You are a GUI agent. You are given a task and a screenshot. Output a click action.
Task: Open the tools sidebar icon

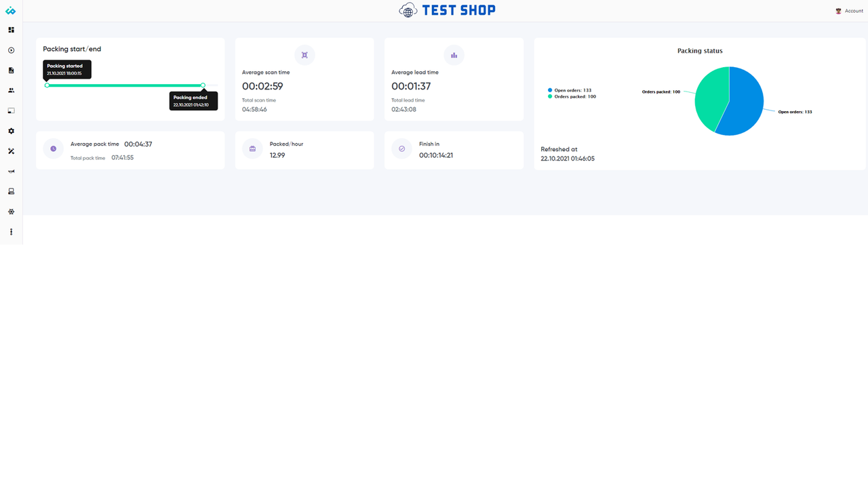(x=11, y=151)
